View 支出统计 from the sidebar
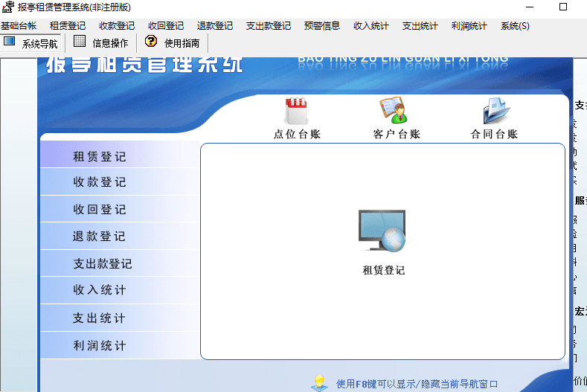 coord(100,318)
